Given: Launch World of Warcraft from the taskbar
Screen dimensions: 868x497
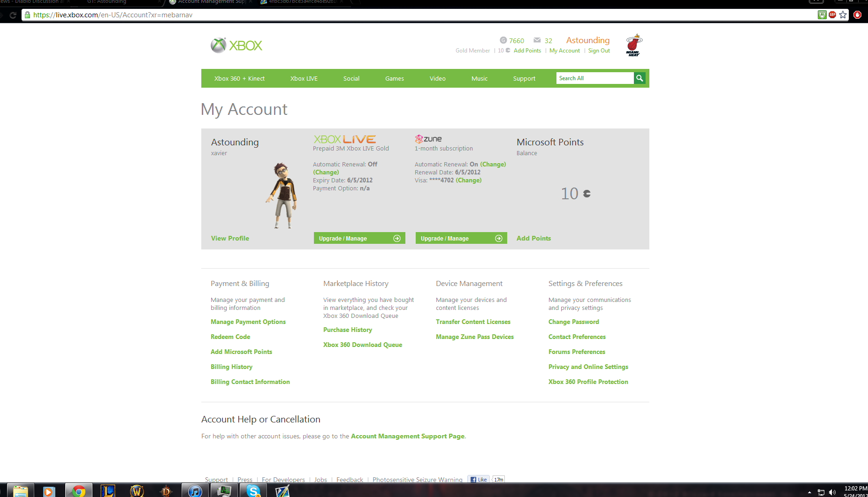Looking at the screenshot, I should point(137,490).
